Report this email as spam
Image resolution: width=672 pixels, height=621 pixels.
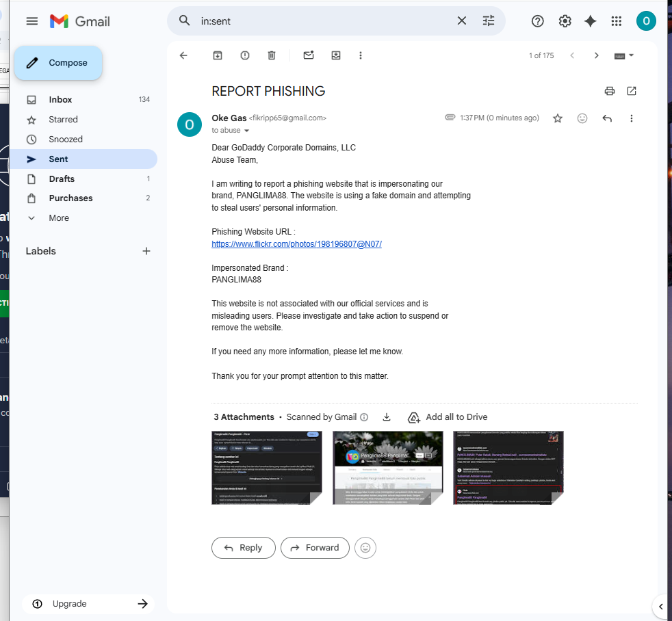(245, 55)
